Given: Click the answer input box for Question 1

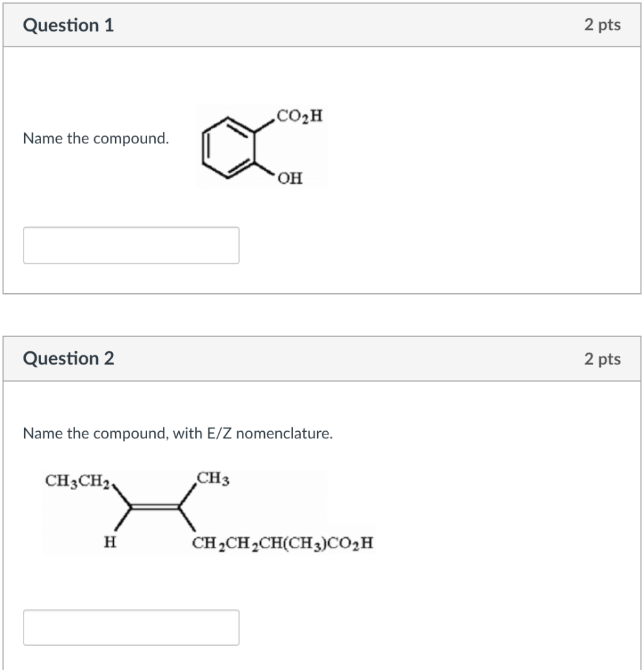Looking at the screenshot, I should pyautogui.click(x=131, y=245).
